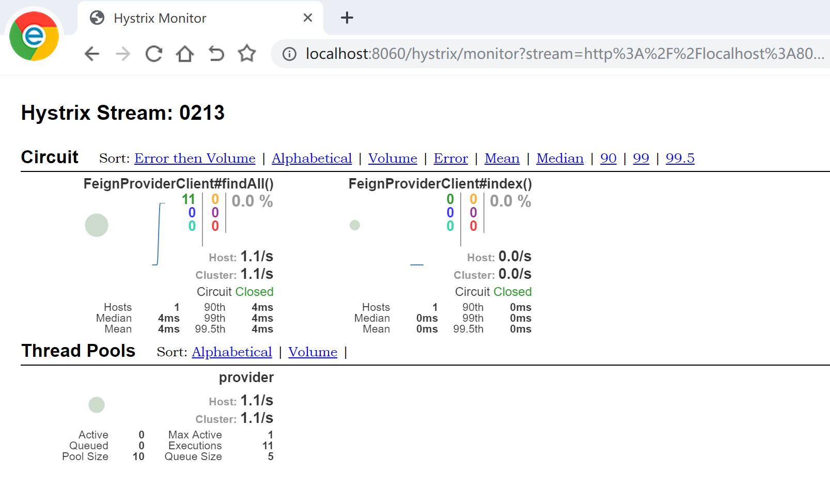Click the Circuit heading
The height and width of the screenshot is (504, 830).
pos(50,157)
